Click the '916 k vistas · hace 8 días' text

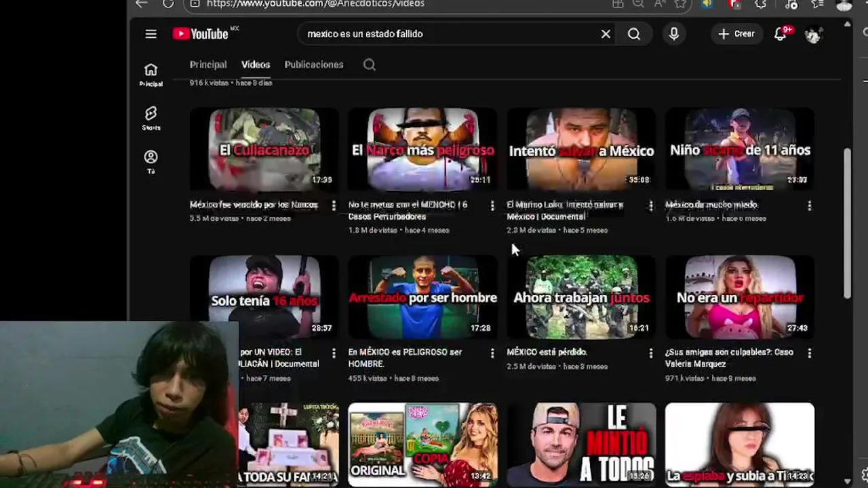pos(231,83)
